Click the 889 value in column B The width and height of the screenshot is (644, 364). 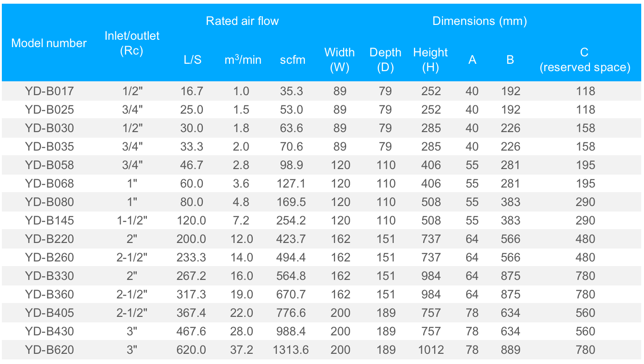point(510,350)
